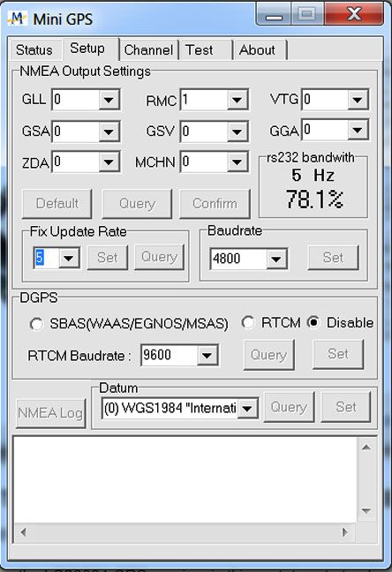Click the Query button in Datum group
The height and width of the screenshot is (572, 392).
(289, 407)
